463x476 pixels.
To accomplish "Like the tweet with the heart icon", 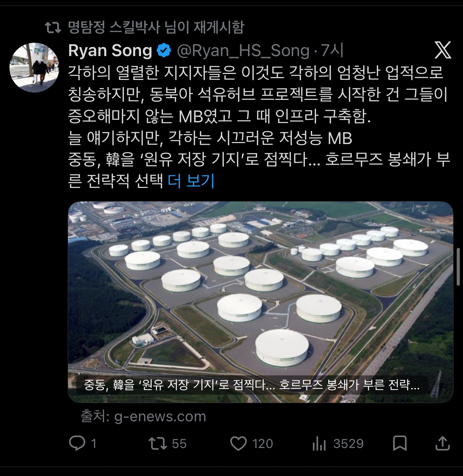I will click(239, 443).
